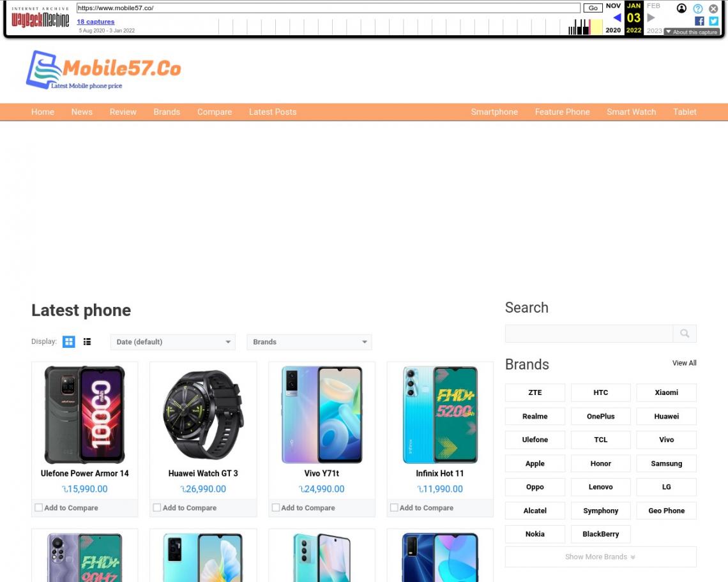Open Wayback Machine help icon

coord(698,8)
